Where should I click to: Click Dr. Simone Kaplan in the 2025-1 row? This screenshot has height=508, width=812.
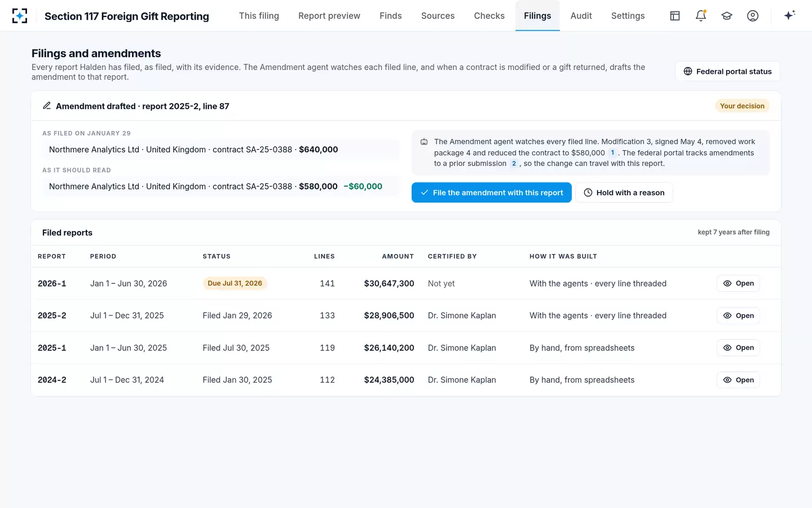pos(462,348)
